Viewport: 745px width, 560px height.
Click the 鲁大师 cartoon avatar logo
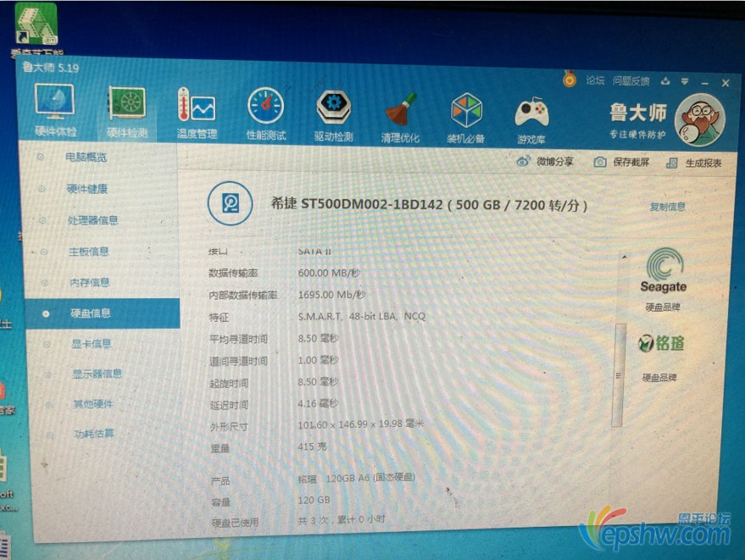699,119
